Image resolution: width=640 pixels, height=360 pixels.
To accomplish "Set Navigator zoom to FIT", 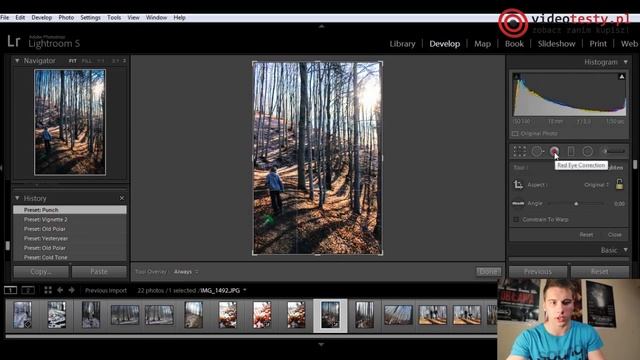I will [x=73, y=61].
